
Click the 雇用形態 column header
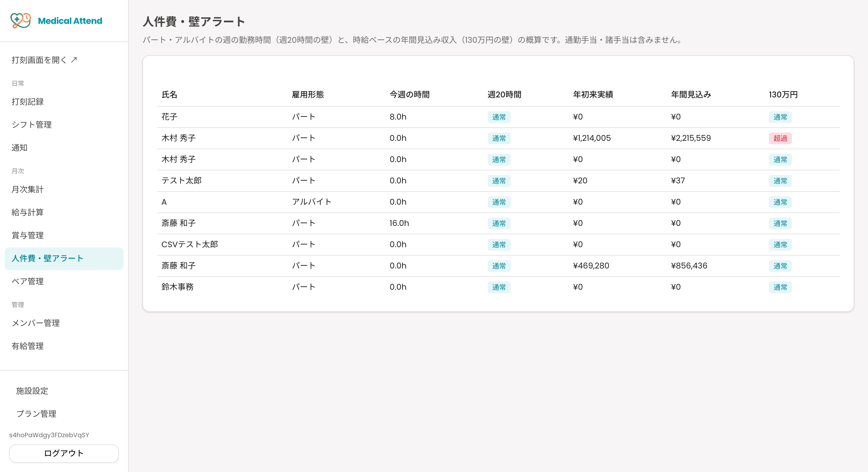pos(308,94)
